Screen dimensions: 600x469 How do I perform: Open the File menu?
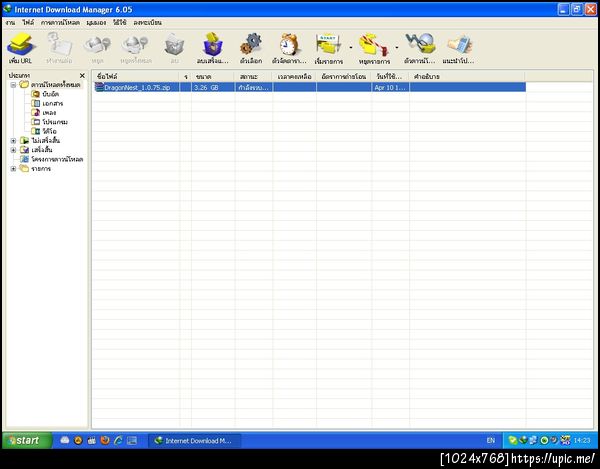click(28, 23)
